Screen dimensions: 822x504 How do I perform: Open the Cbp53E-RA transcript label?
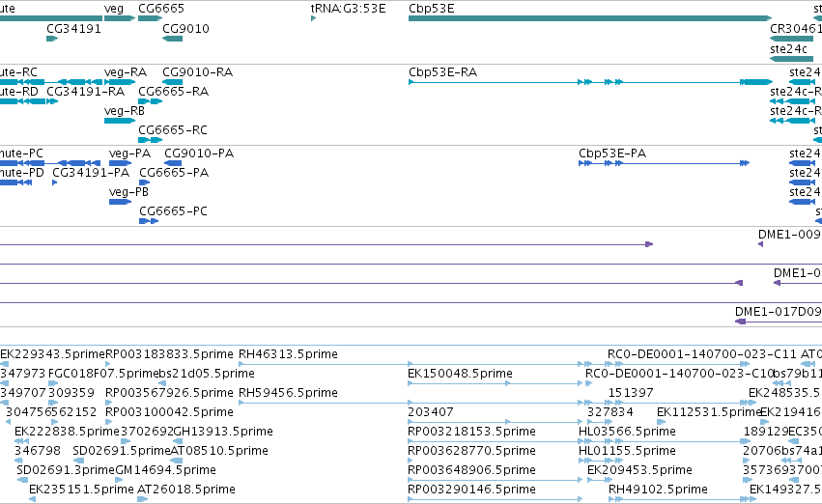pyautogui.click(x=443, y=71)
